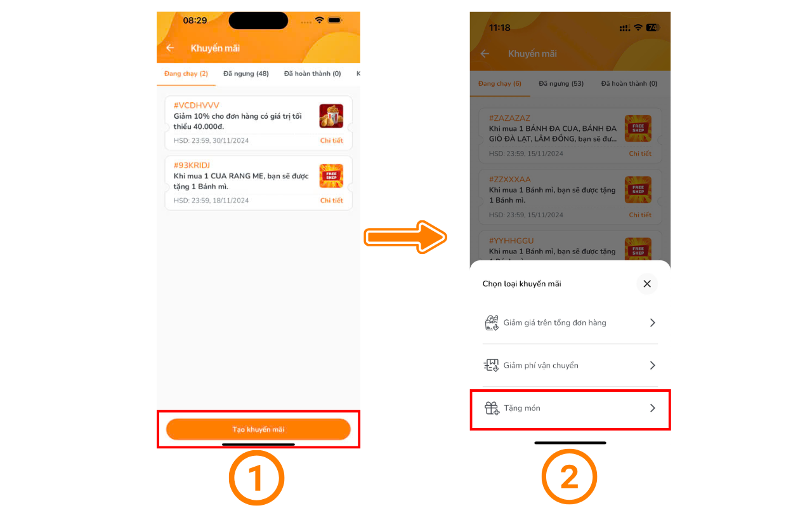Tap Free Ship image on #ZZXXXAA promo
The image size is (812, 508).
click(638, 189)
